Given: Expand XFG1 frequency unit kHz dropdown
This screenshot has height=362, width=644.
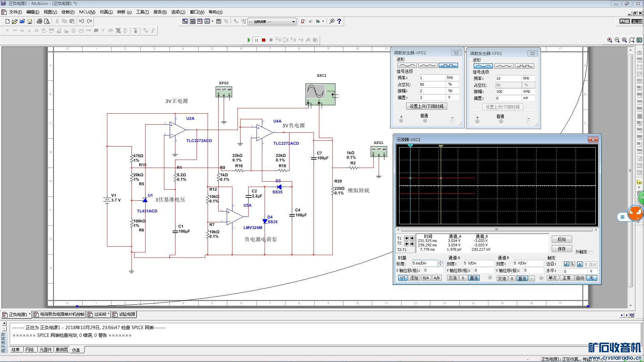Looking at the screenshot, I should (x=528, y=78).
